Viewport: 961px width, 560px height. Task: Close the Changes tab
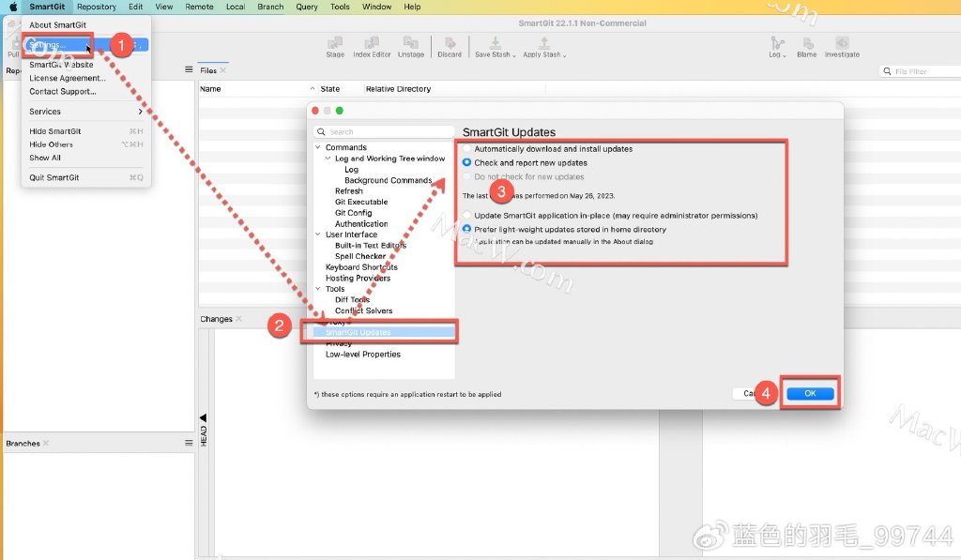pyautogui.click(x=239, y=319)
